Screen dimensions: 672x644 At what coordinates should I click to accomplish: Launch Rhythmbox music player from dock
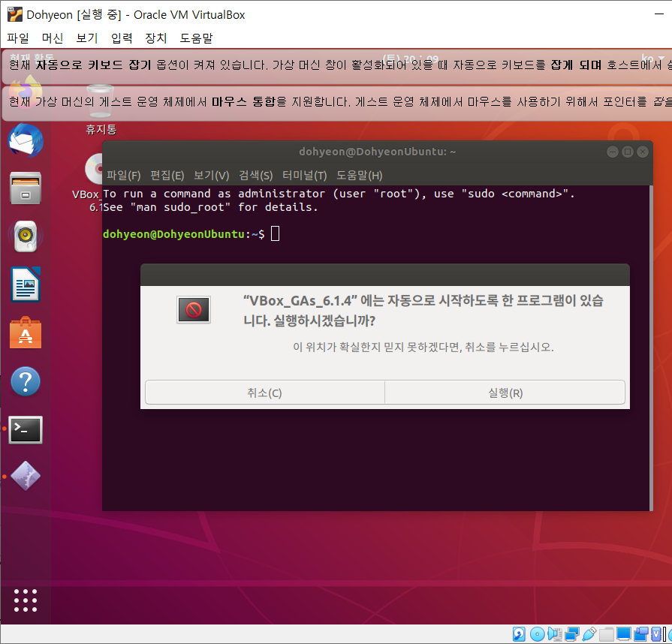click(26, 236)
